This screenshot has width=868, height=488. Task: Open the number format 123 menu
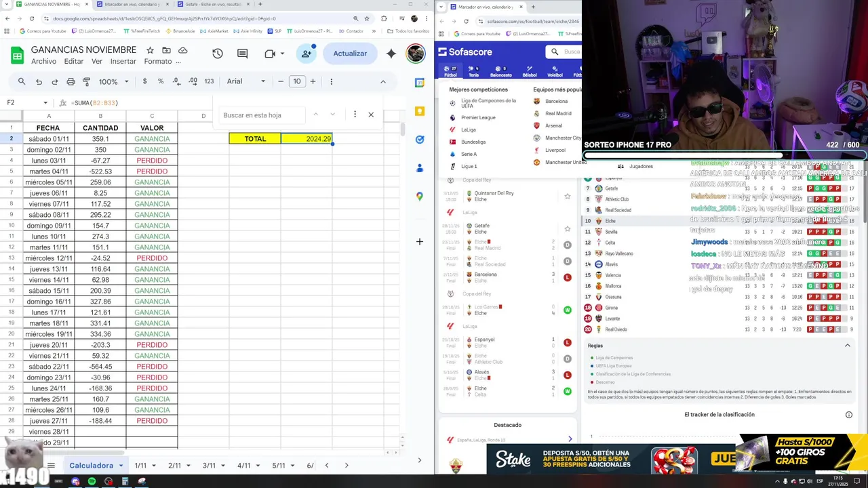pyautogui.click(x=209, y=81)
